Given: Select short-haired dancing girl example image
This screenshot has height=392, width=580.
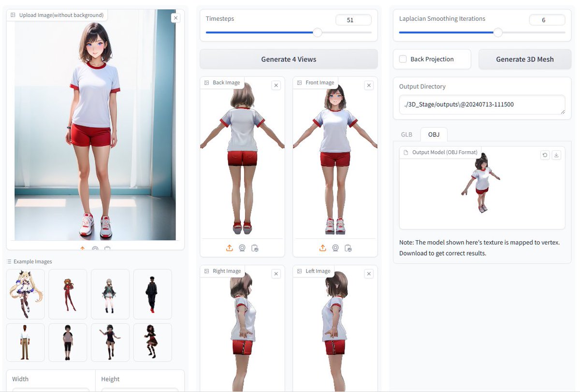Looking at the screenshot, I should 110,342.
